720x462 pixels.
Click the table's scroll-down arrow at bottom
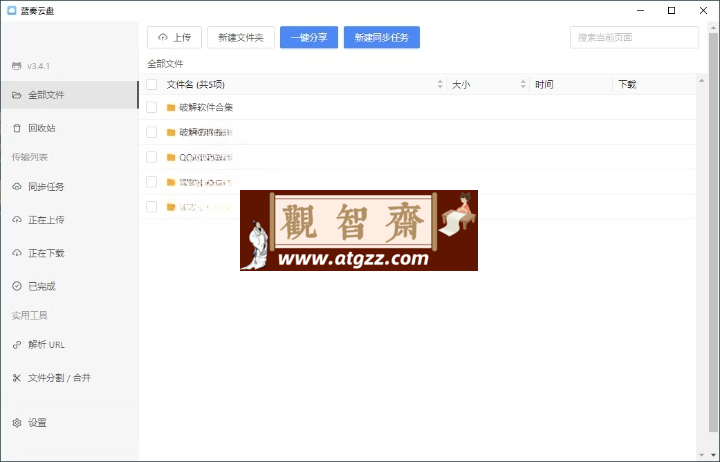[701, 455]
